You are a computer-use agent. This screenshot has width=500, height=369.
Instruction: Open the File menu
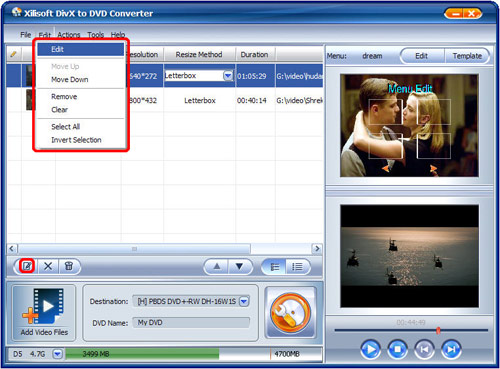25,35
